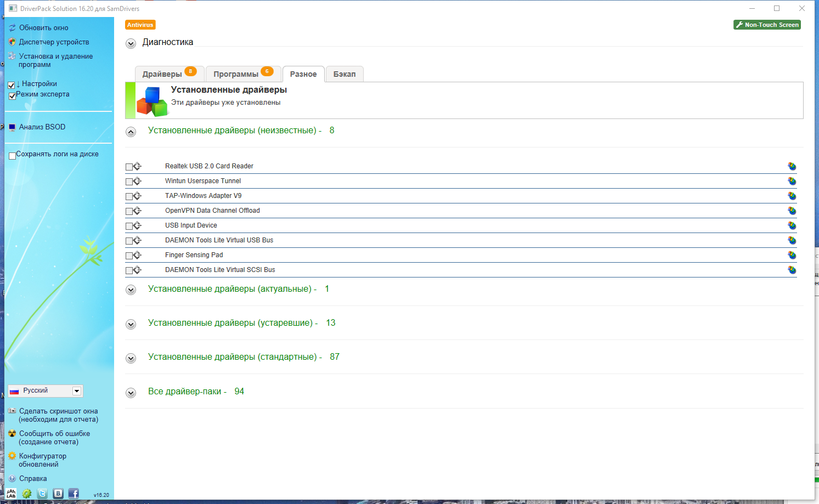819x504 pixels.
Task: Open the Facebook icon link
Action: tap(74, 494)
